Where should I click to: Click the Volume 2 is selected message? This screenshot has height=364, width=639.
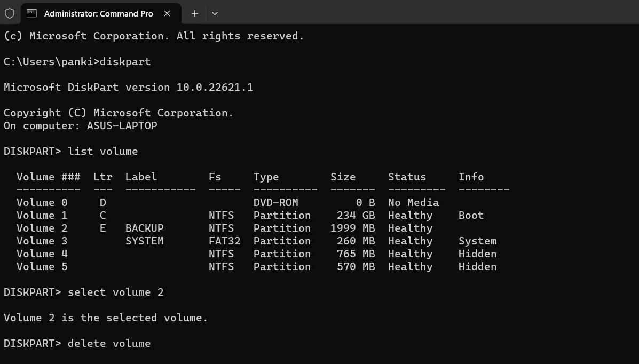point(105,318)
